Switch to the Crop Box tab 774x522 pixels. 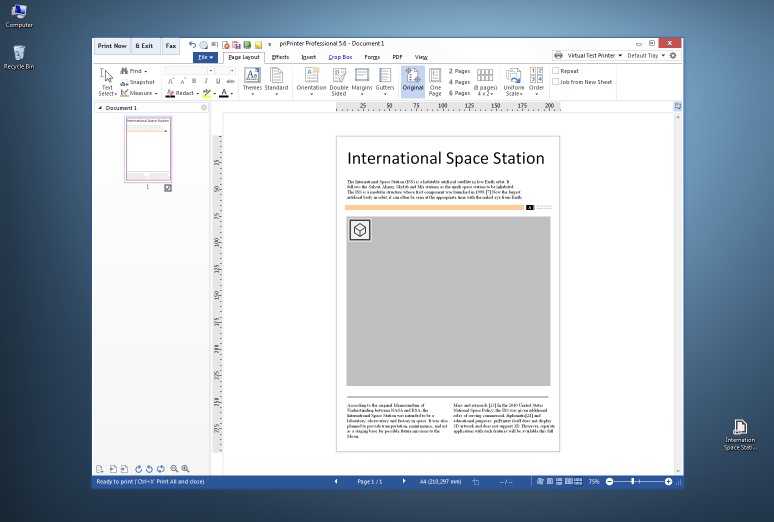tap(340, 57)
